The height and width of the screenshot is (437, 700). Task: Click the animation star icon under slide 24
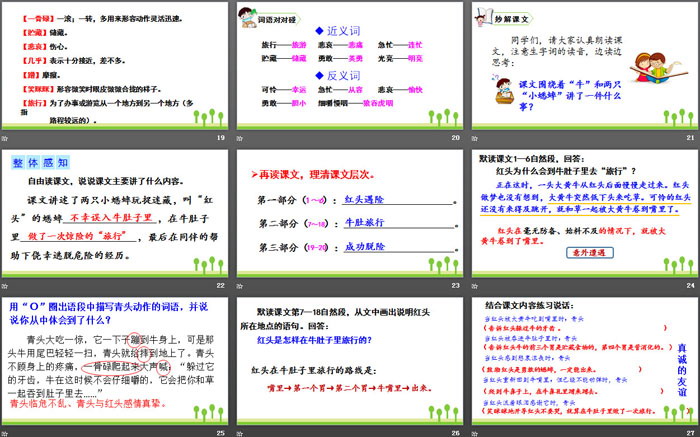coord(474,285)
